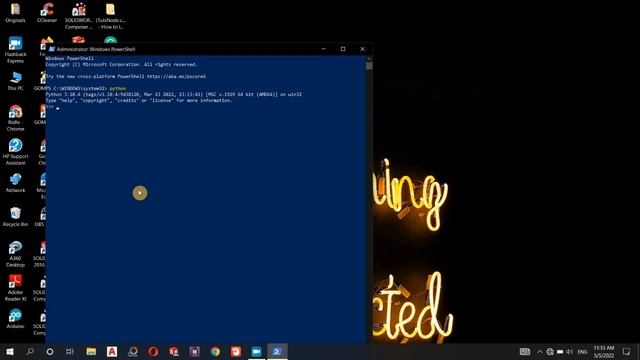Click the 'Copyright (C) Microsoft Corporation' line
Image resolution: width=640 pixels, height=360 pixels.
(x=121, y=64)
